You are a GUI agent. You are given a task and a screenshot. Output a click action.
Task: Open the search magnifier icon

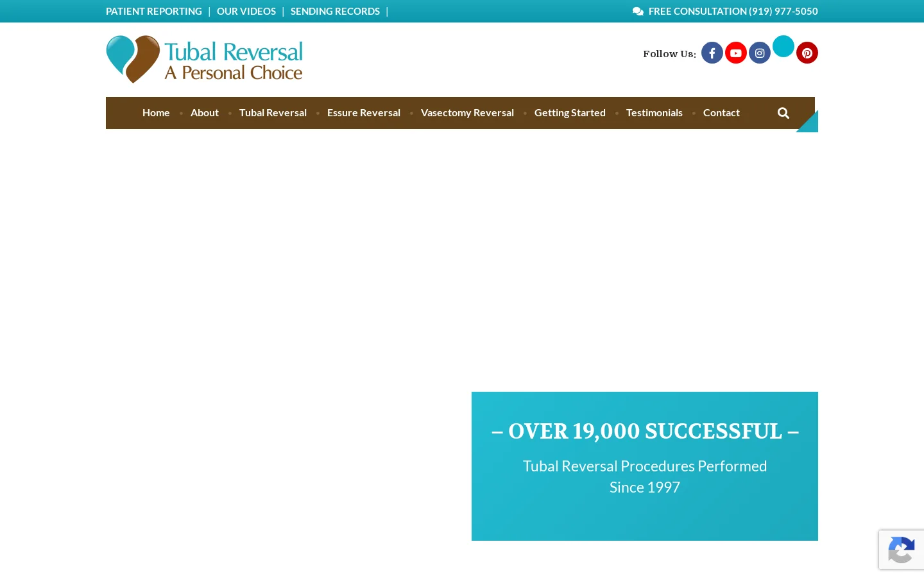783,113
